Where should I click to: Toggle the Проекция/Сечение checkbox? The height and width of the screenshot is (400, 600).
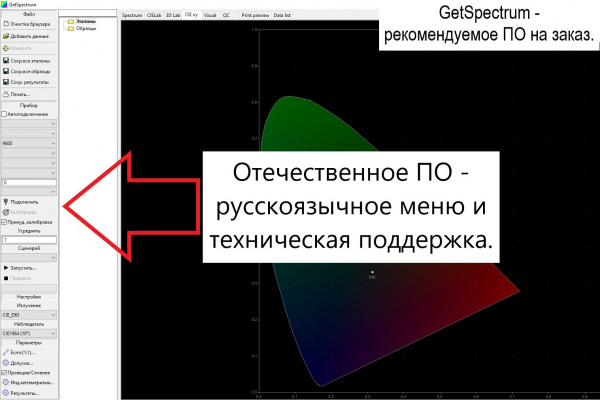(4, 372)
